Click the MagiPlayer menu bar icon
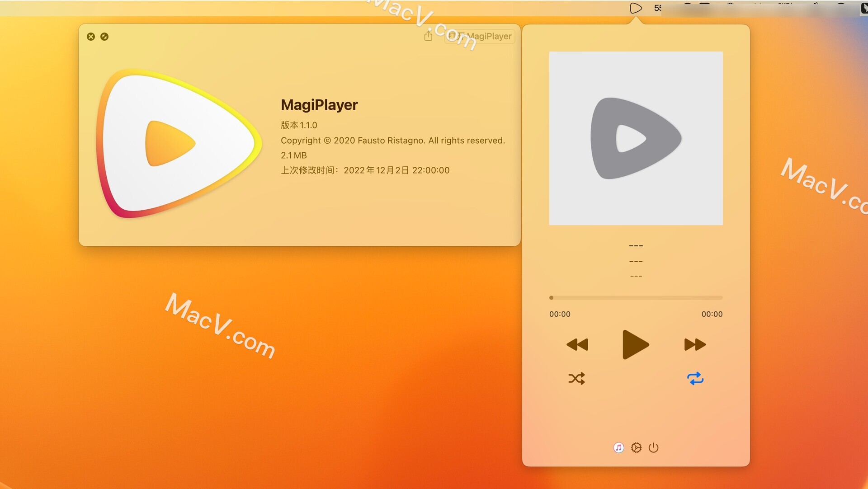868x489 pixels. [636, 8]
